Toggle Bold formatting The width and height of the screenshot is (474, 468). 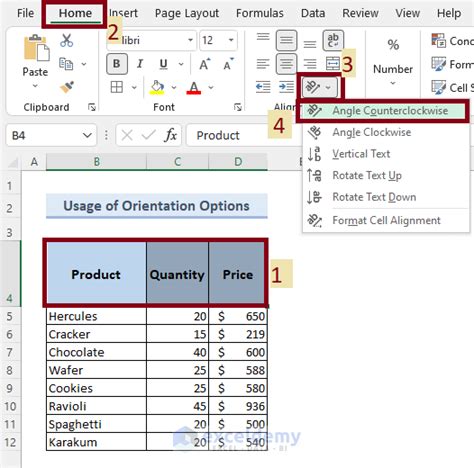(117, 64)
